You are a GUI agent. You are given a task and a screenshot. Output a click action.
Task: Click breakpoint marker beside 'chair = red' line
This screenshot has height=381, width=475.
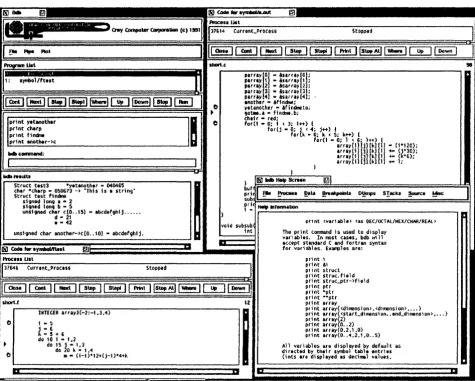(215, 123)
